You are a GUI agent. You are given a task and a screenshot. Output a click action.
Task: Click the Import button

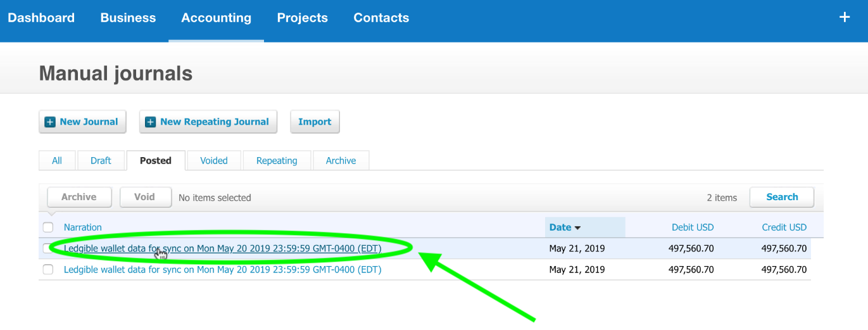[x=315, y=122]
